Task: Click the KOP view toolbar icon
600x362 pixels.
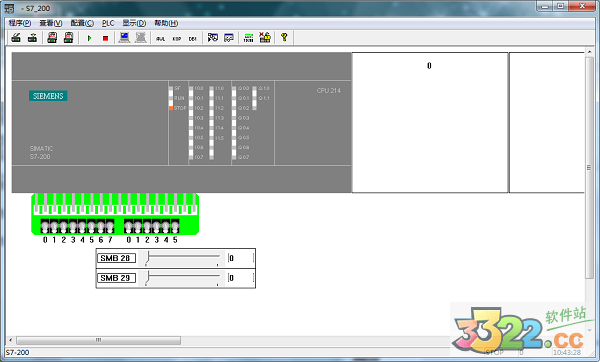Action: point(176,39)
